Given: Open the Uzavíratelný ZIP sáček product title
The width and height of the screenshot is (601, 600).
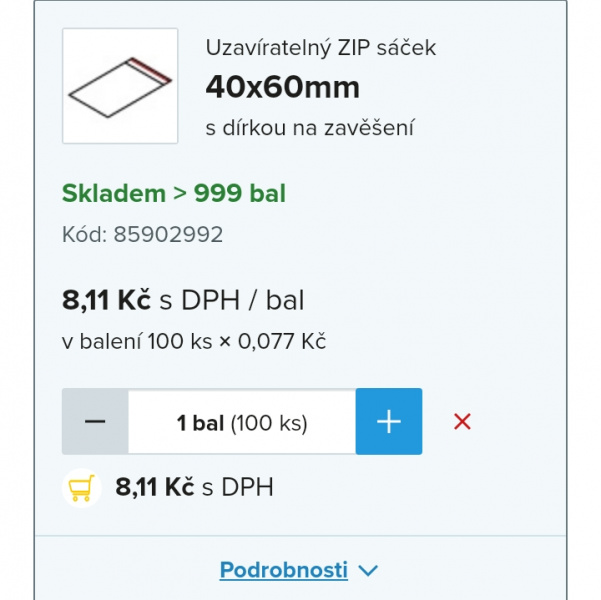Looking at the screenshot, I should point(321,48).
